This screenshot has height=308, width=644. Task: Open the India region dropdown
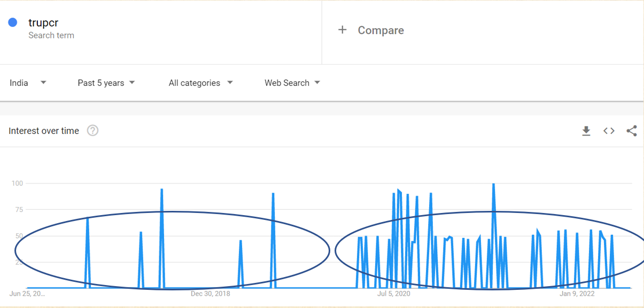point(28,83)
